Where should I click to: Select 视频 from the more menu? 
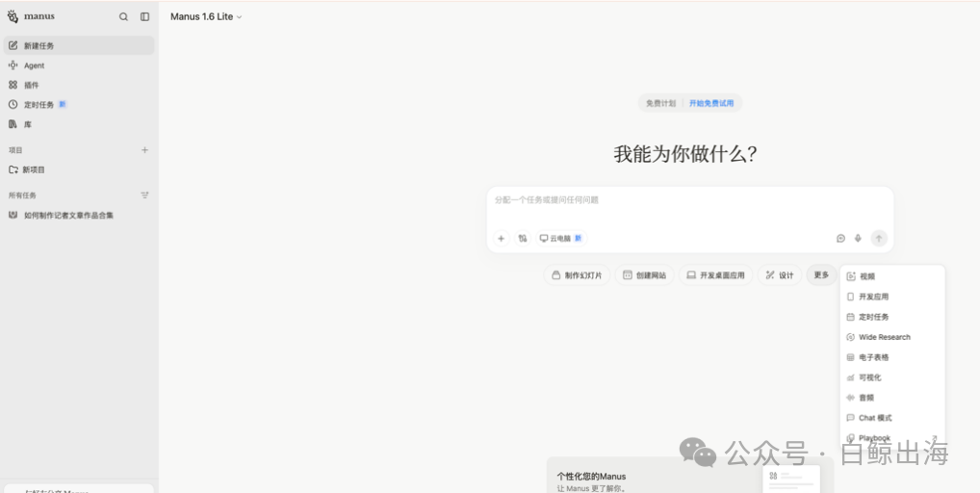(x=891, y=276)
